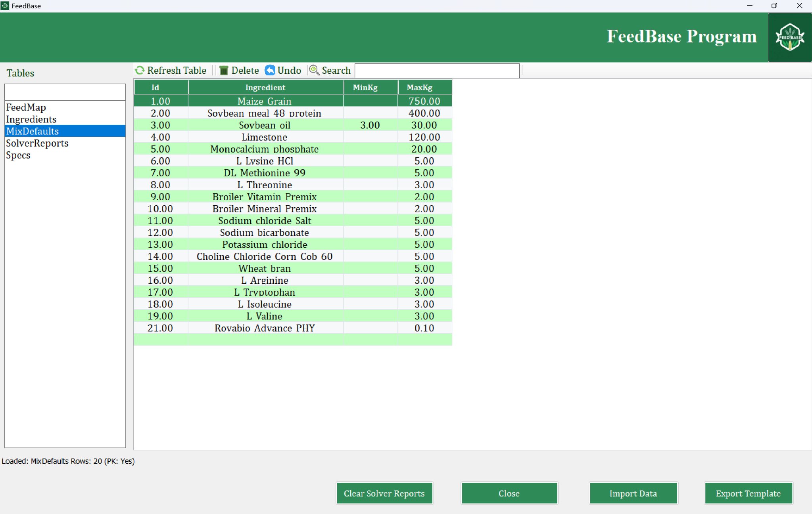Select the Specs table
This screenshot has height=514, width=812.
(x=18, y=155)
